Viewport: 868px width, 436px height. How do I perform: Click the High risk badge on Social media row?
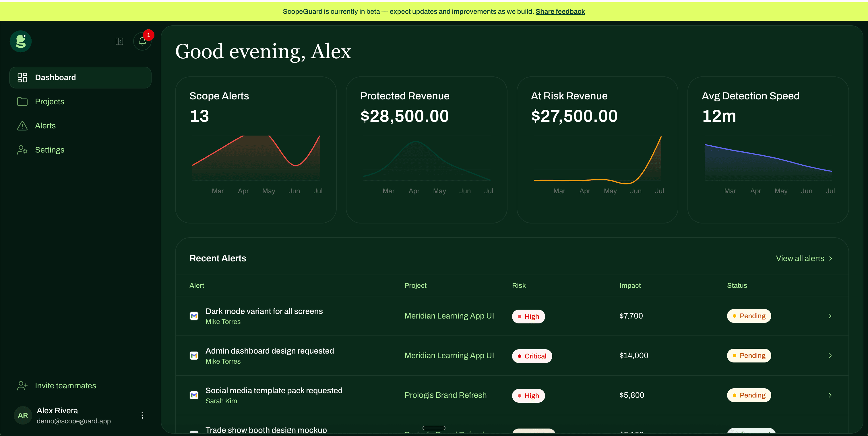pos(528,396)
